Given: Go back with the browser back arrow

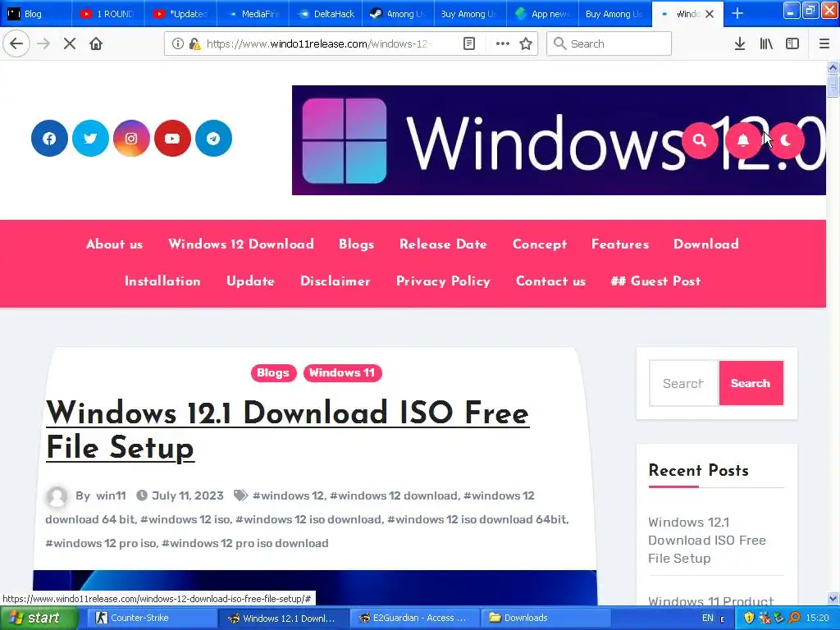Looking at the screenshot, I should [16, 43].
